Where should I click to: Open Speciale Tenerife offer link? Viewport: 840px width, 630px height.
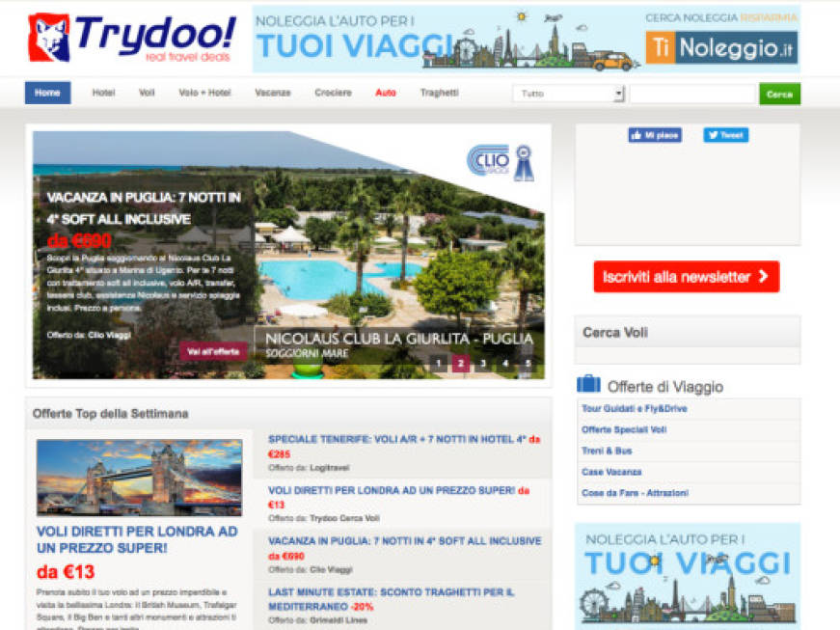(x=404, y=447)
